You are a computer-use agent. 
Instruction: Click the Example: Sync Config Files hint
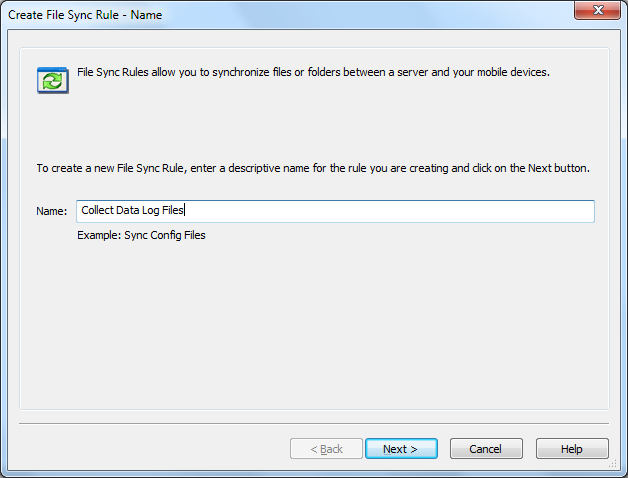pyautogui.click(x=141, y=235)
